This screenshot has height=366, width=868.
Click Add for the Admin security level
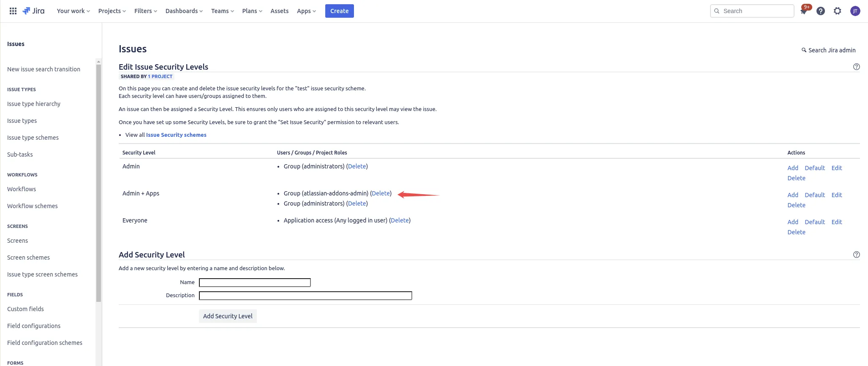pyautogui.click(x=793, y=168)
